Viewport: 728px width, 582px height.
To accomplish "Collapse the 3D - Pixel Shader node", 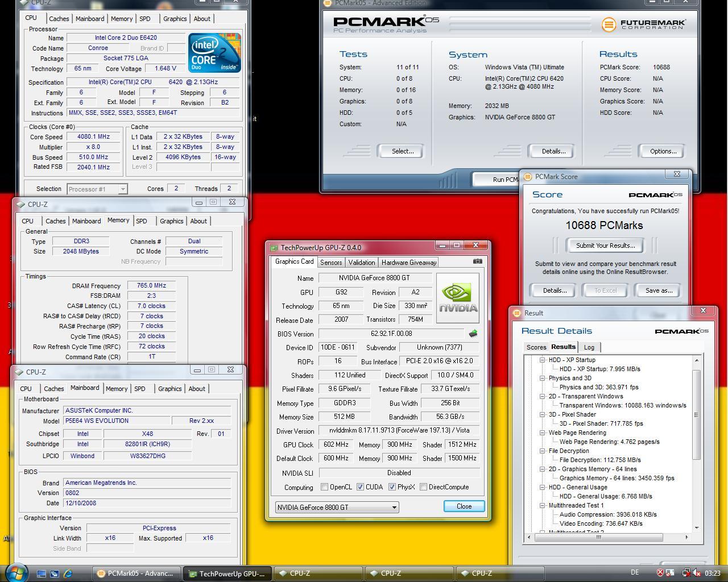I will [543, 414].
